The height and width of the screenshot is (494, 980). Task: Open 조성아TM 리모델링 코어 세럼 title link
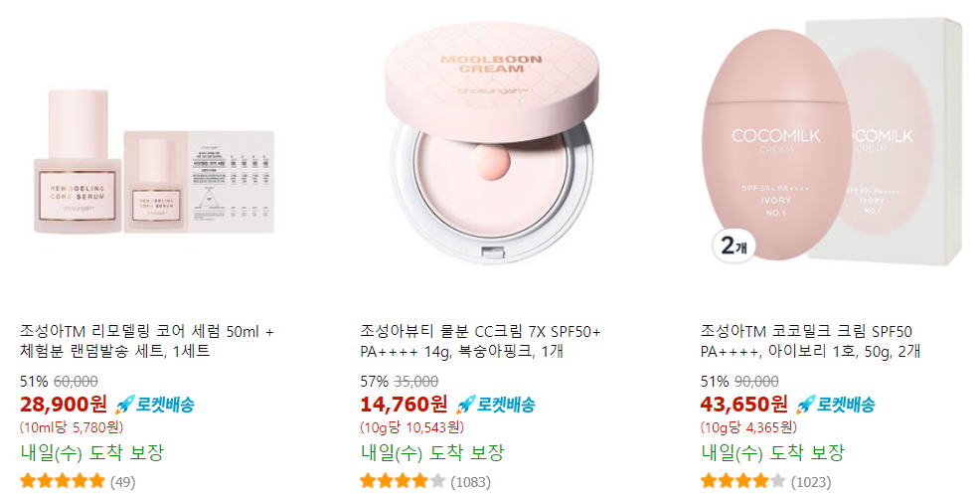coord(147,341)
